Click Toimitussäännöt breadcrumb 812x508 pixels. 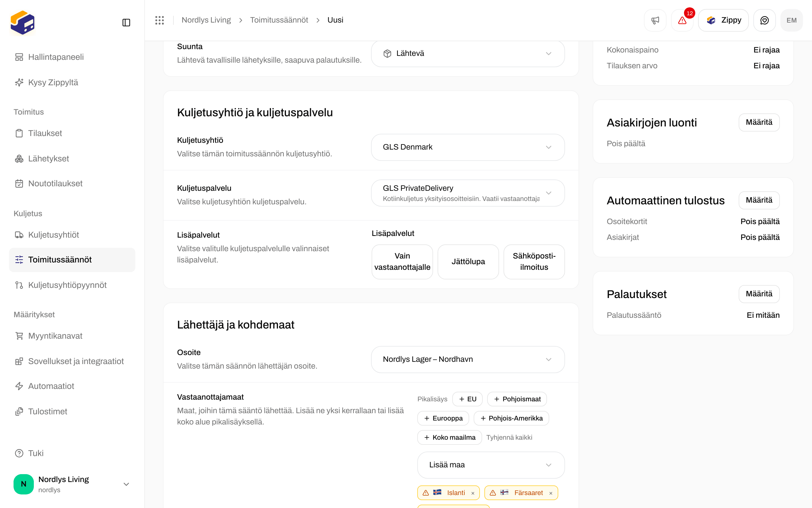[x=279, y=20]
